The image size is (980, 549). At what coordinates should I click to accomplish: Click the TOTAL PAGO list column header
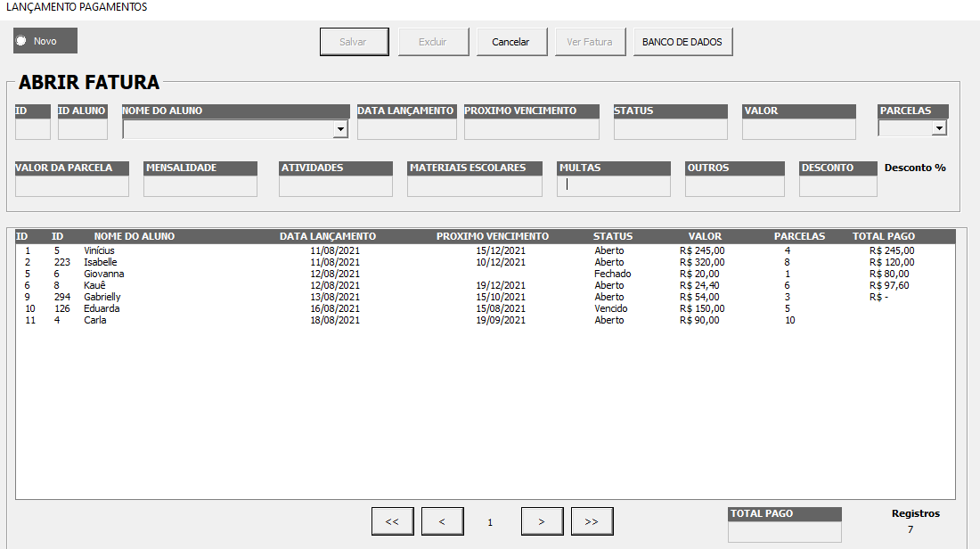click(x=884, y=236)
